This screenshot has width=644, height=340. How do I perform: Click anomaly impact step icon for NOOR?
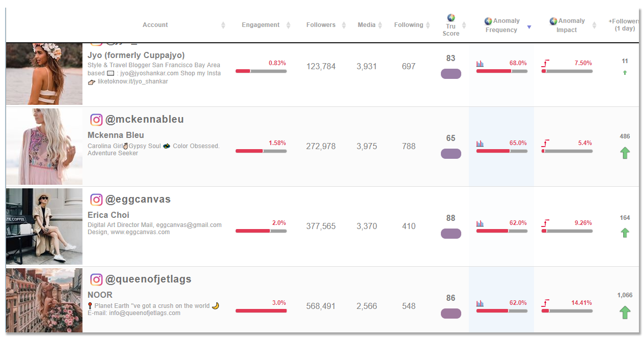point(545,303)
